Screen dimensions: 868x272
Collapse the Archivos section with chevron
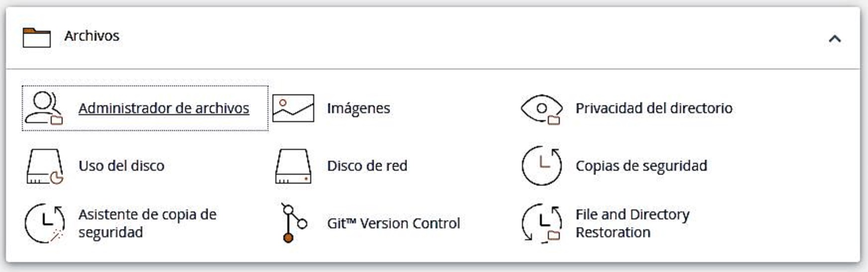[x=835, y=39]
